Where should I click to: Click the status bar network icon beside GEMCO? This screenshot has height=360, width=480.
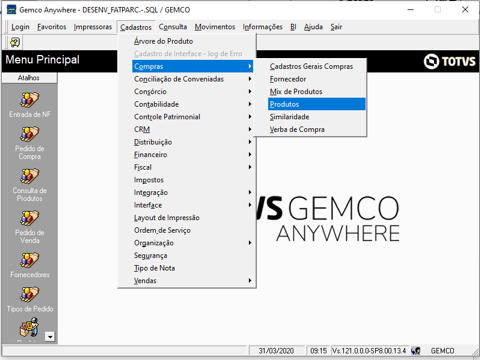tap(415, 351)
